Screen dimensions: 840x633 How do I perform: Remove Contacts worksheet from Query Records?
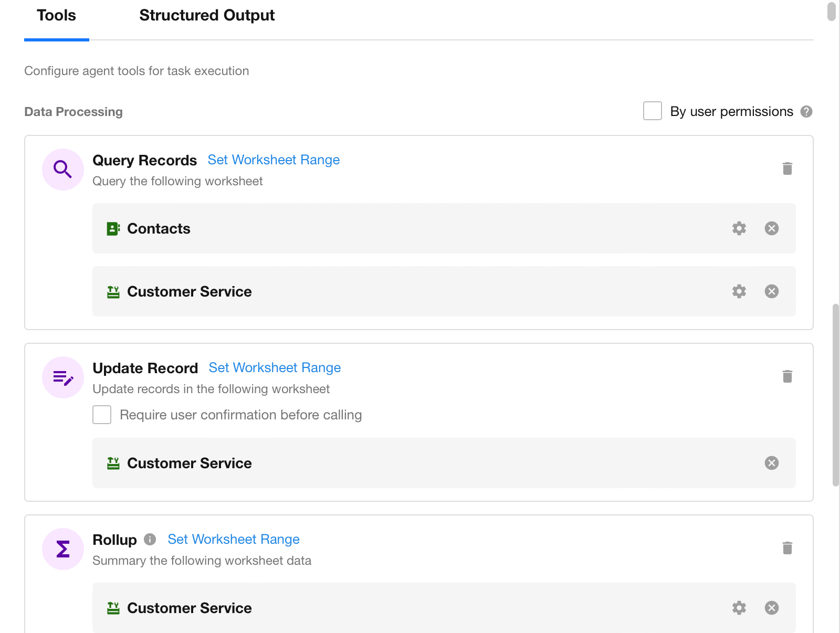click(771, 228)
